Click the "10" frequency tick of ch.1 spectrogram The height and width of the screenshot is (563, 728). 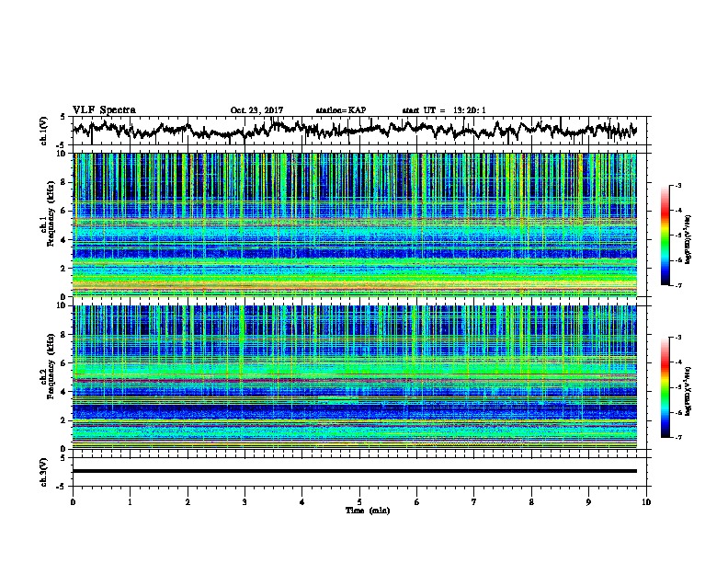tap(63, 154)
